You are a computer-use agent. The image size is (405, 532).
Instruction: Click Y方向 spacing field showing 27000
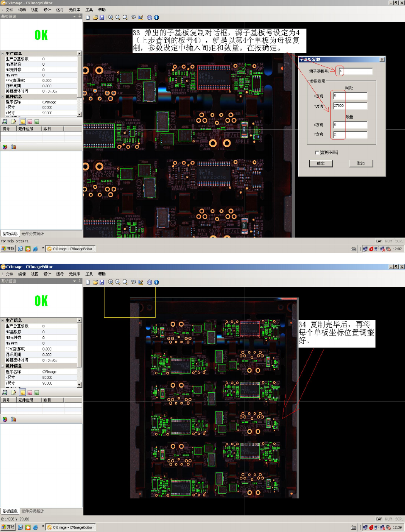click(x=350, y=105)
